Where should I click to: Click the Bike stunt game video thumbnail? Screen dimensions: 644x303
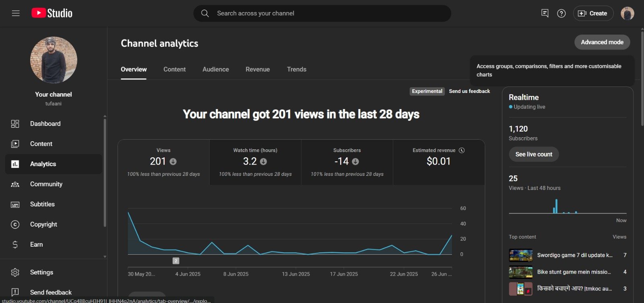(521, 272)
